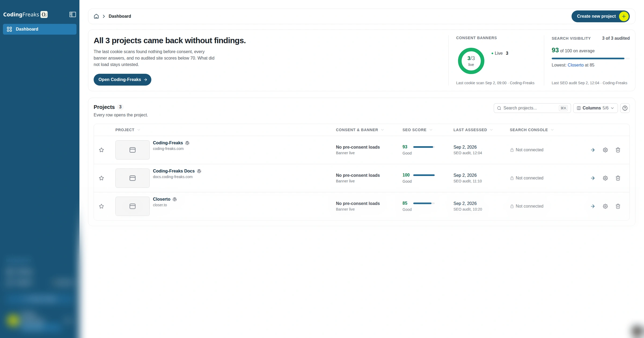Viewport: 644px width, 338px height.
Task: Click Create new project button
Action: (601, 16)
